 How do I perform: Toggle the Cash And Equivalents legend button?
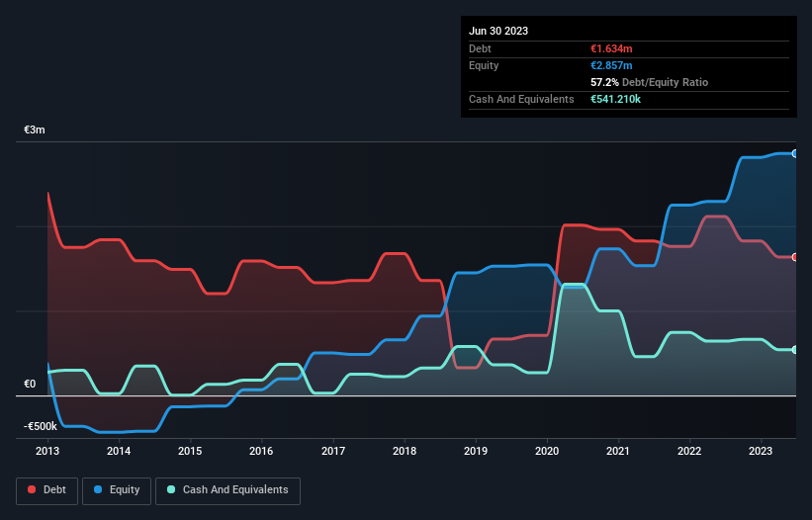pos(227,490)
